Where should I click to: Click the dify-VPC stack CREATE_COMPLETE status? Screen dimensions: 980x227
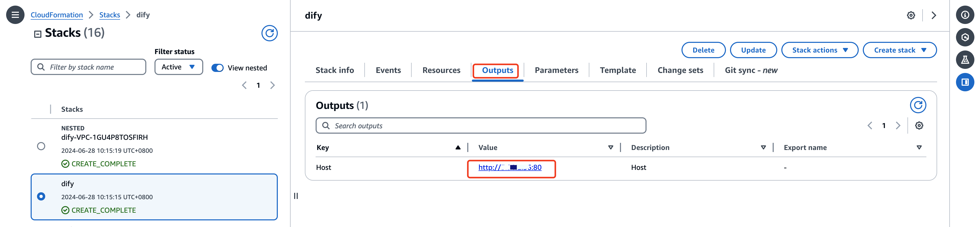pos(99,164)
